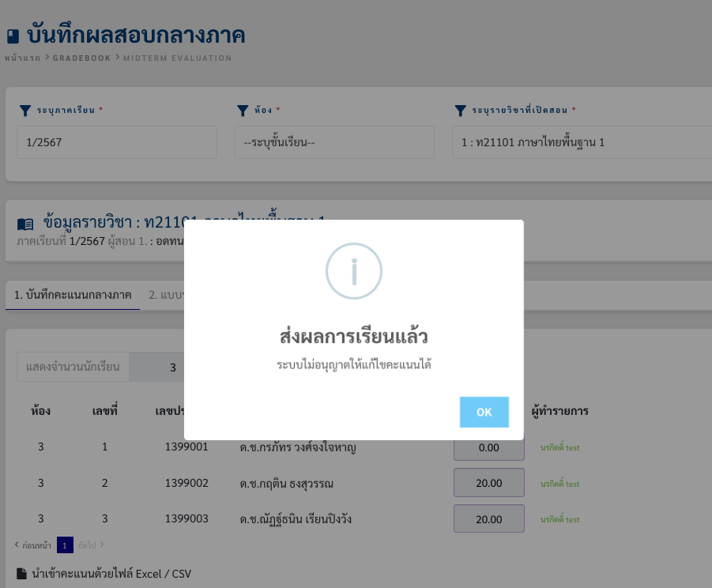Click the filter icon for ระบุภาคเรียน
This screenshot has height=588, width=712.
24,111
